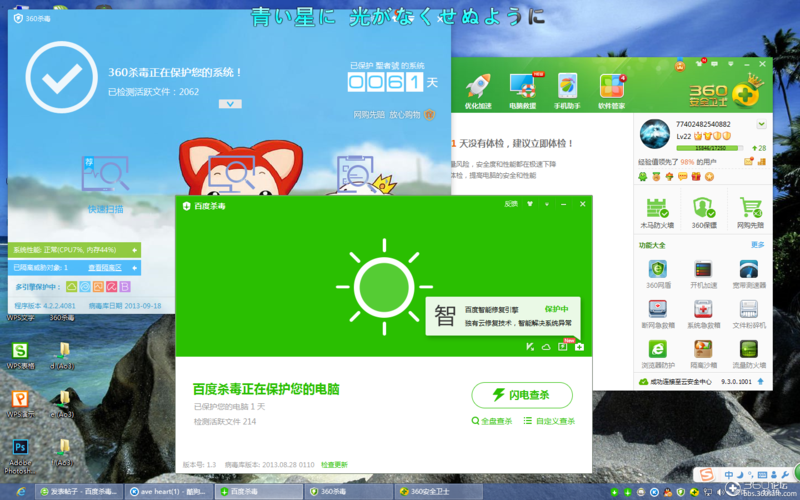
Task: Open the ranking bars icon in 360安全卫士
Action: click(762, 162)
